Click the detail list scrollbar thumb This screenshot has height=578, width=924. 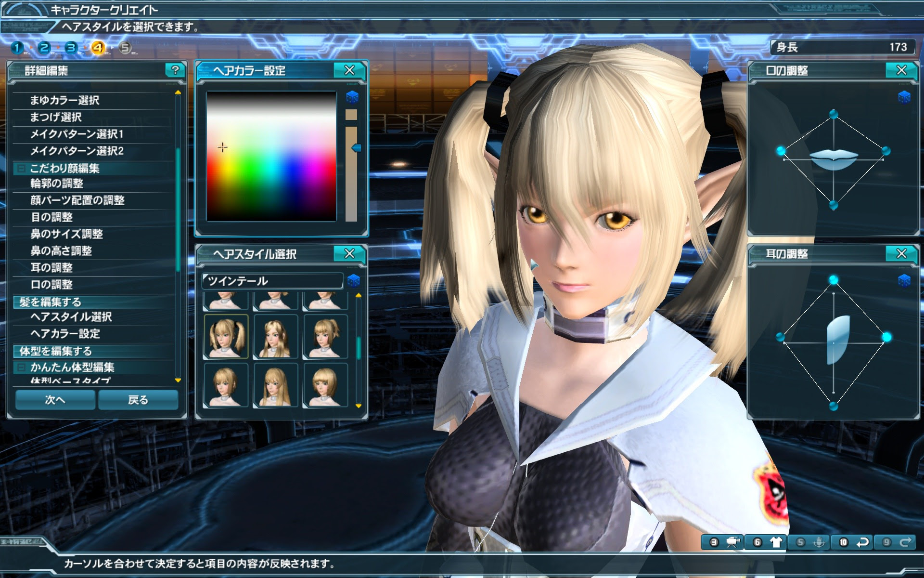click(x=178, y=210)
